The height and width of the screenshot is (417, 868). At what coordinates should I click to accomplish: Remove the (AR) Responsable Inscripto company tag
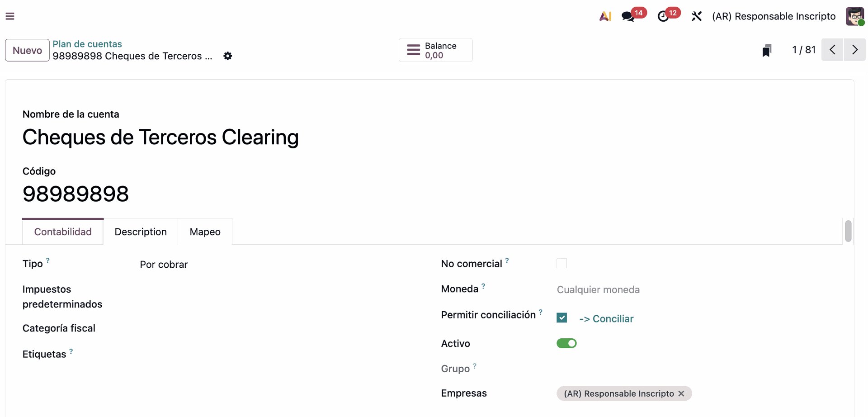[x=681, y=393]
